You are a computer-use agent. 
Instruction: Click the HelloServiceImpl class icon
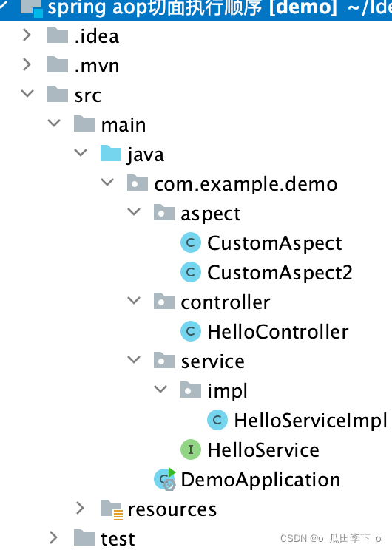point(217,420)
